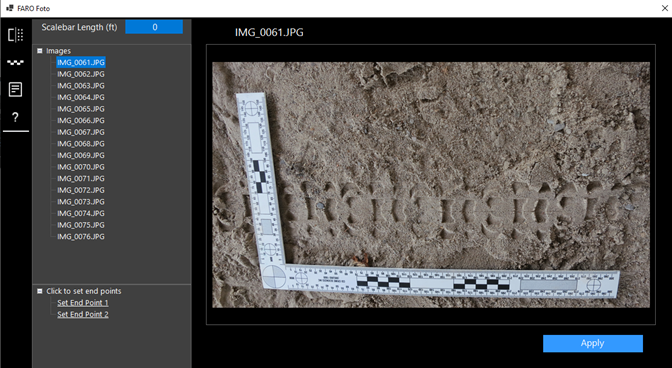672x368 pixels.
Task: Pick IMG_0072.JPG from Images tree
Action: (x=81, y=190)
